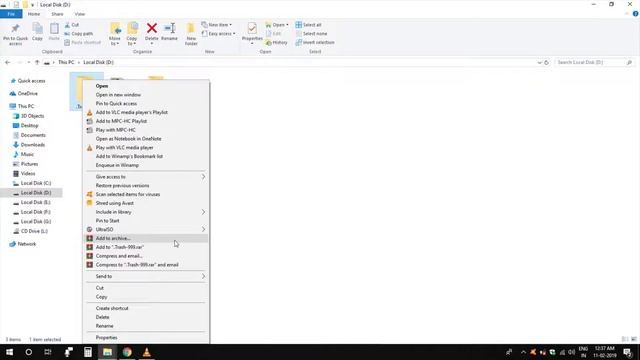Expand the Give access to submenu
Viewport: 640px width, 360px height.
(x=146, y=177)
